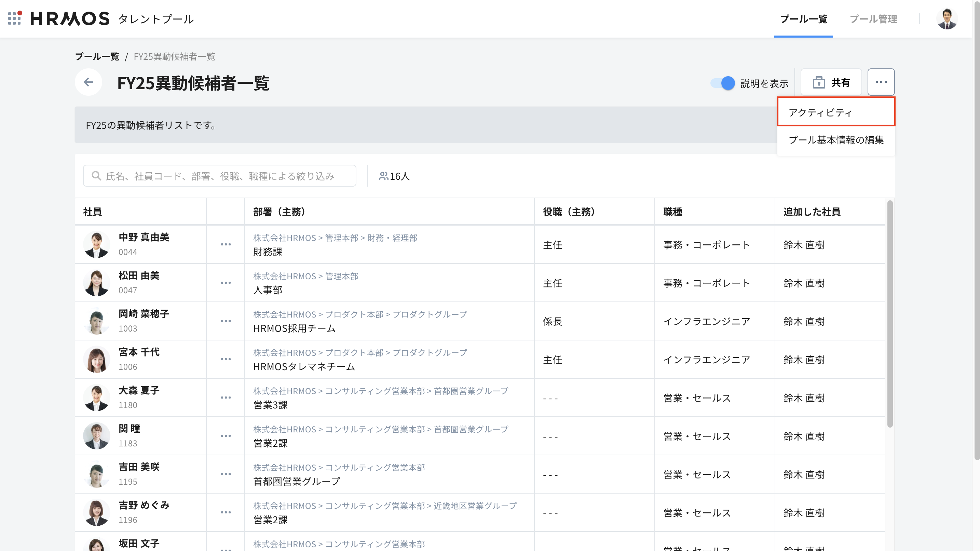Toggle the 説明を表示 switch off

click(722, 83)
